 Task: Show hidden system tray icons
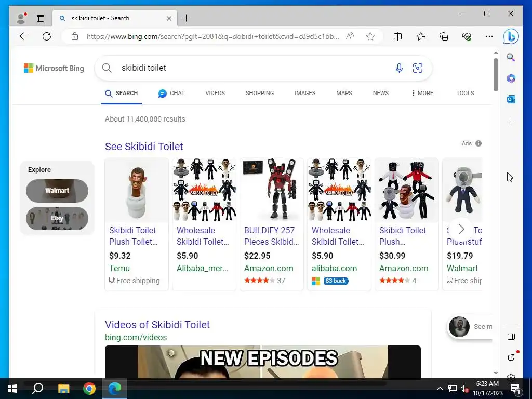pos(440,389)
